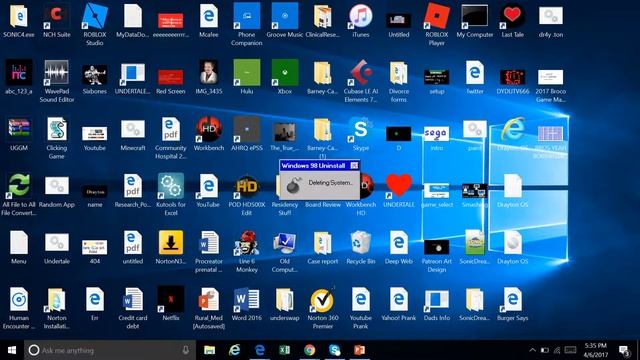Open Excel from the taskbar
Viewport: 640px width, 360px height.
[x=284, y=350]
